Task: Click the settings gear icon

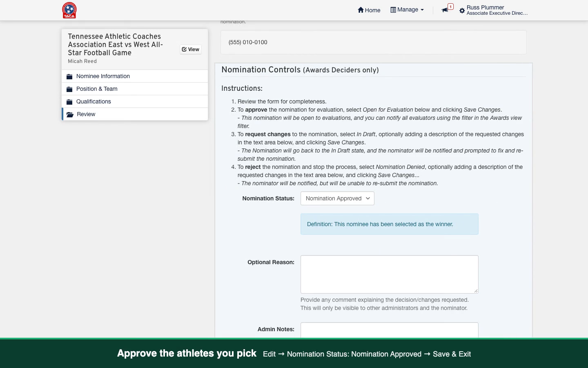Action: pyautogui.click(x=462, y=11)
